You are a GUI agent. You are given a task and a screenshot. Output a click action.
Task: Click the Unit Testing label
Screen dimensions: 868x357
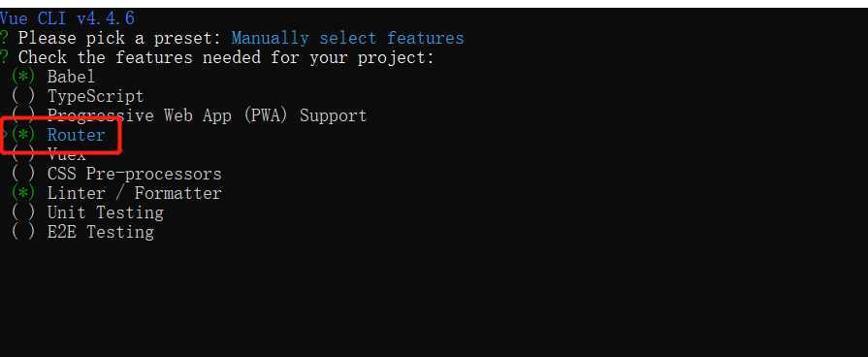tap(105, 212)
